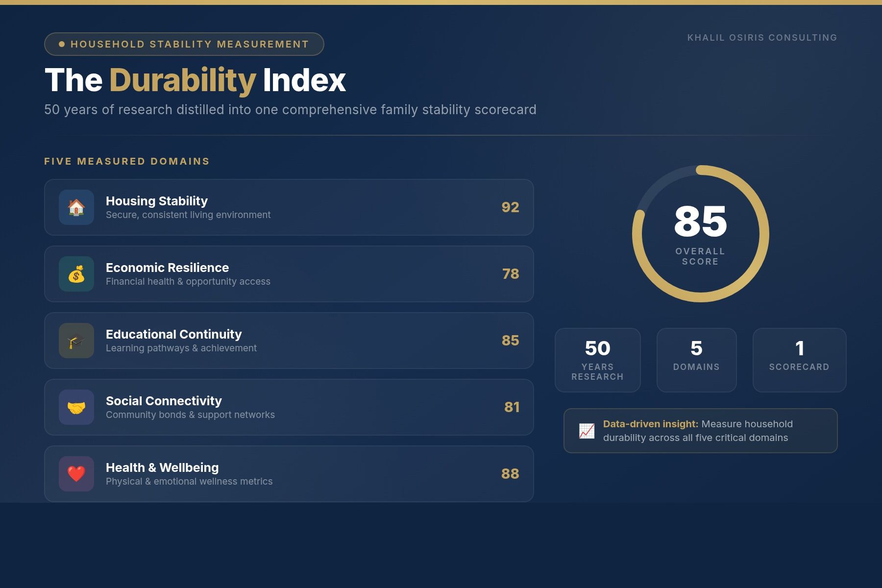Expand the Social Connectivity row
882x588 pixels.
pyautogui.click(x=289, y=407)
